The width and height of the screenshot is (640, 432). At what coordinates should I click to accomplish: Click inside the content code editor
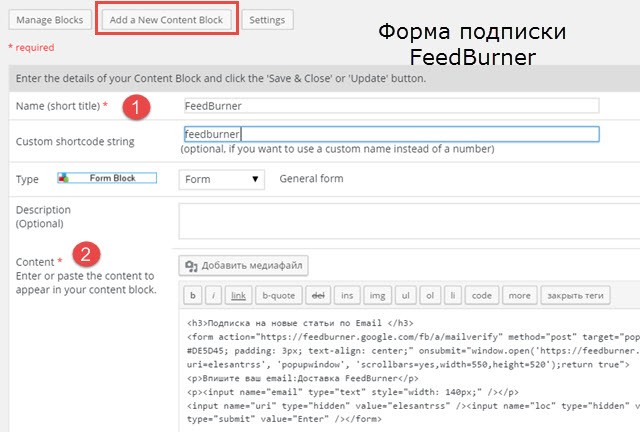(x=409, y=370)
